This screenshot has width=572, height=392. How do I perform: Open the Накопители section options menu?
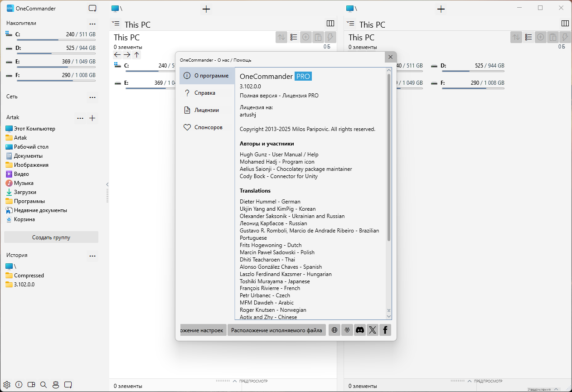[x=92, y=24]
